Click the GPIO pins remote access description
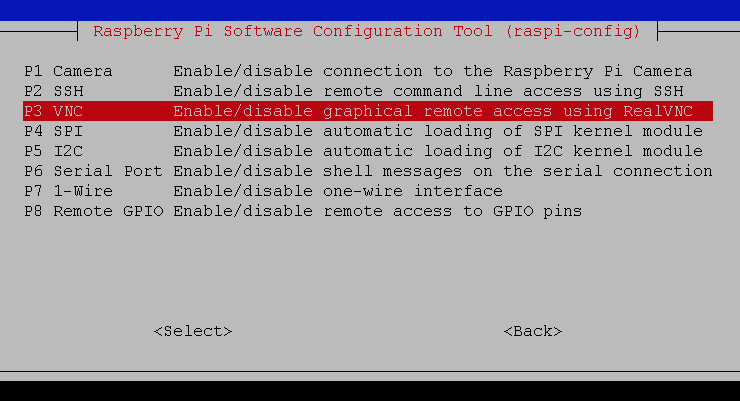This screenshot has width=740, height=401. 377,211
